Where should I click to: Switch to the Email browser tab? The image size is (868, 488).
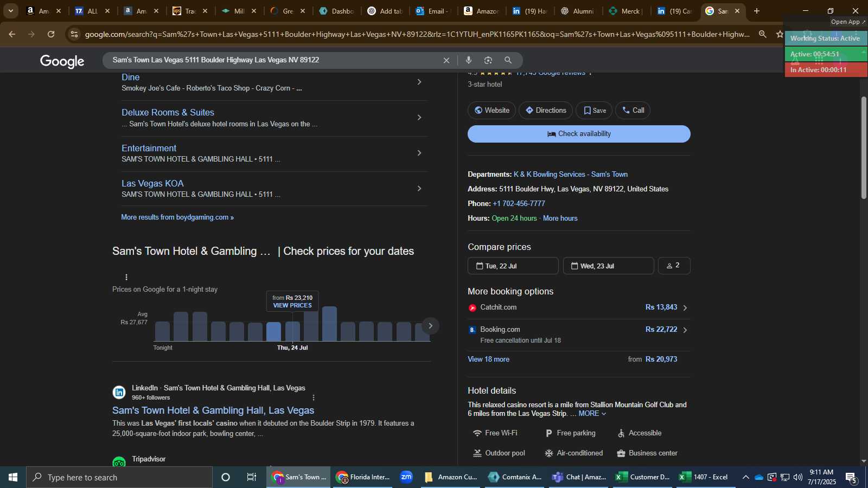pos(433,11)
